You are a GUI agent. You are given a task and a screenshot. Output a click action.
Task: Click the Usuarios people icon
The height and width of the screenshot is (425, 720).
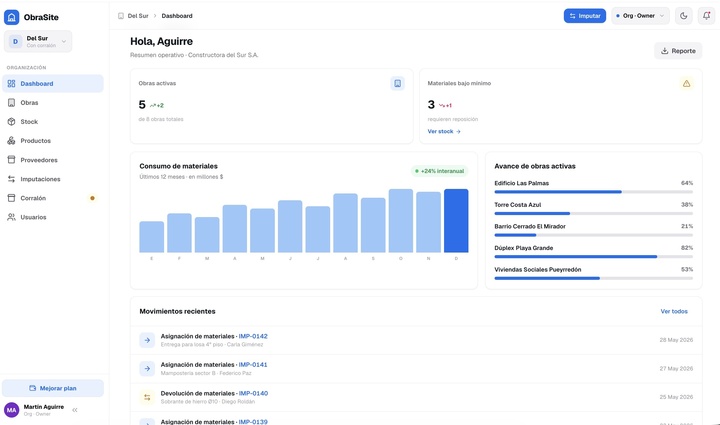11,217
